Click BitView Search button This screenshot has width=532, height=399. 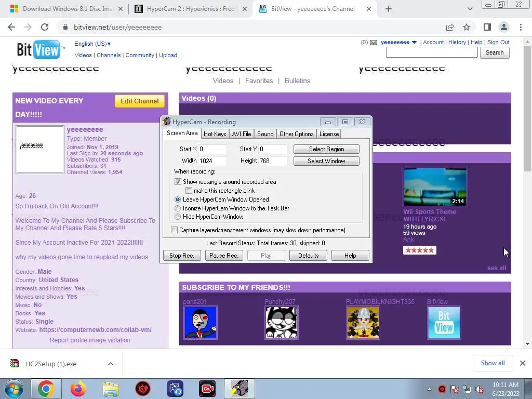pyautogui.click(x=495, y=52)
